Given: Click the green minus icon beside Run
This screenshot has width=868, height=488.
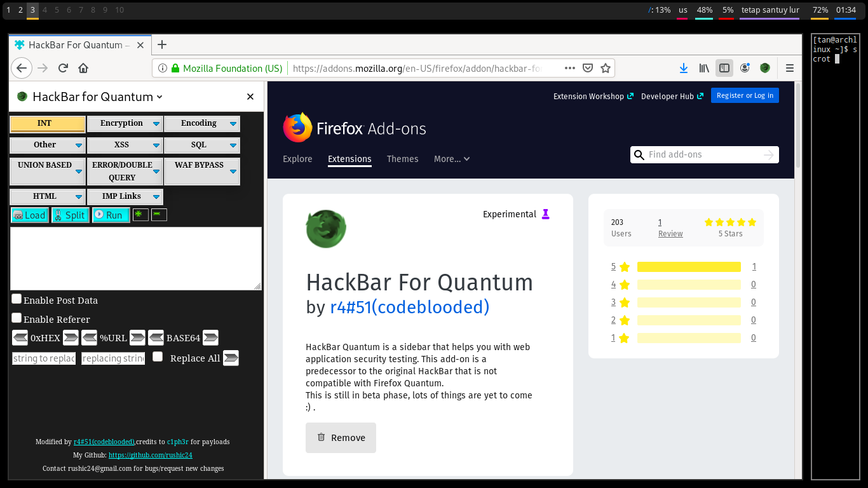Looking at the screenshot, I should click(159, 215).
